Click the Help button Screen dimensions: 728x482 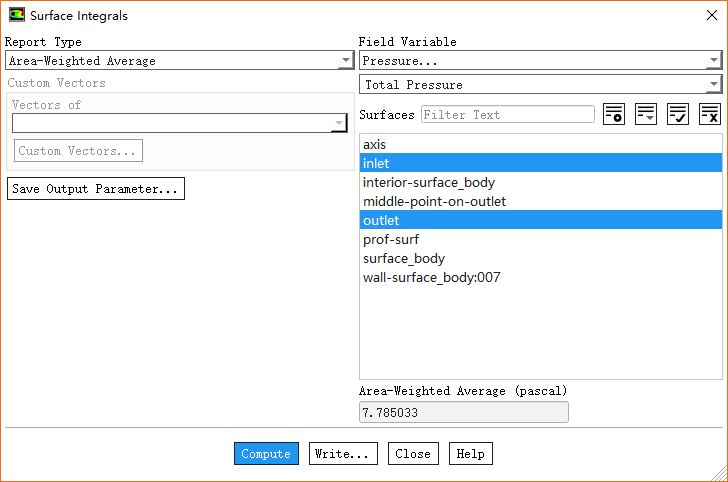(x=470, y=454)
